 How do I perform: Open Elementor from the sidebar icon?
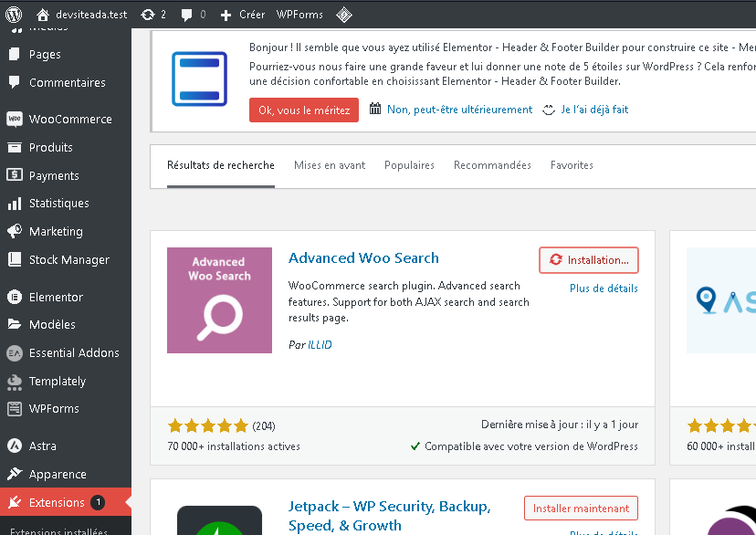pyautogui.click(x=13, y=297)
